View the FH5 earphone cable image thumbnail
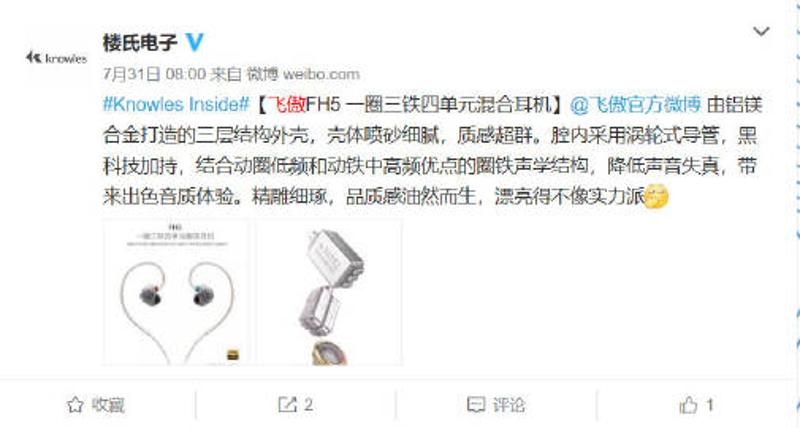Viewport: 800px width, 428px height. click(x=176, y=292)
